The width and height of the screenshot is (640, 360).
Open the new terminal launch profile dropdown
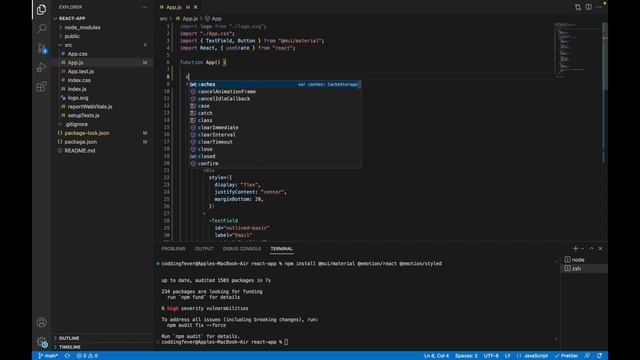tap(582, 249)
